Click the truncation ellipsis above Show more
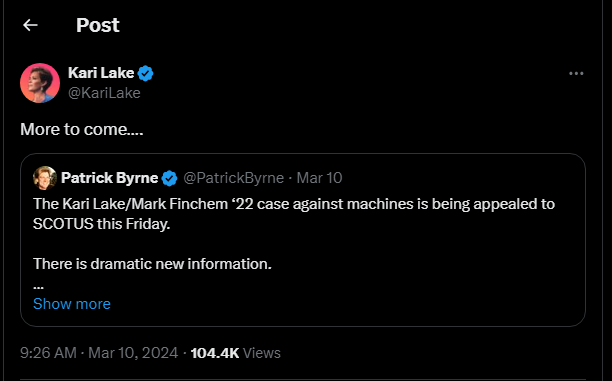Viewport: 612px width, 381px height. click(38, 287)
